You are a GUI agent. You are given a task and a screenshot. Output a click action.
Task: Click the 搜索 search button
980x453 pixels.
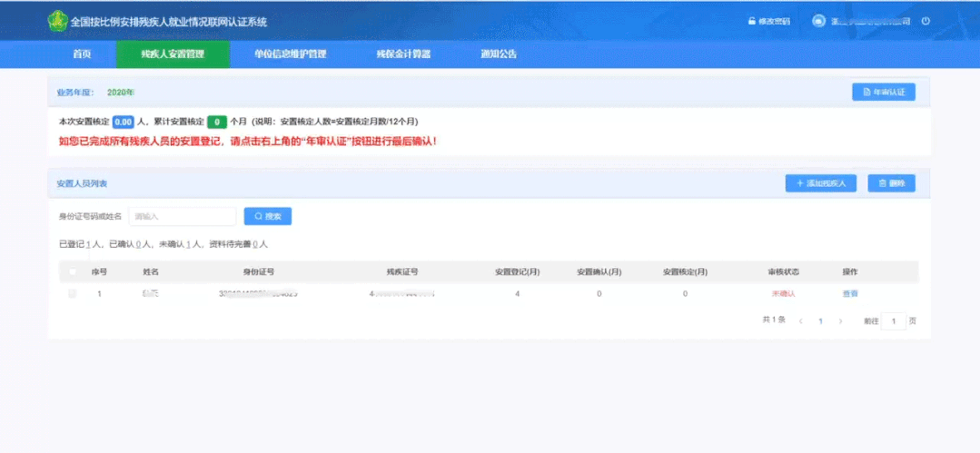(267, 216)
